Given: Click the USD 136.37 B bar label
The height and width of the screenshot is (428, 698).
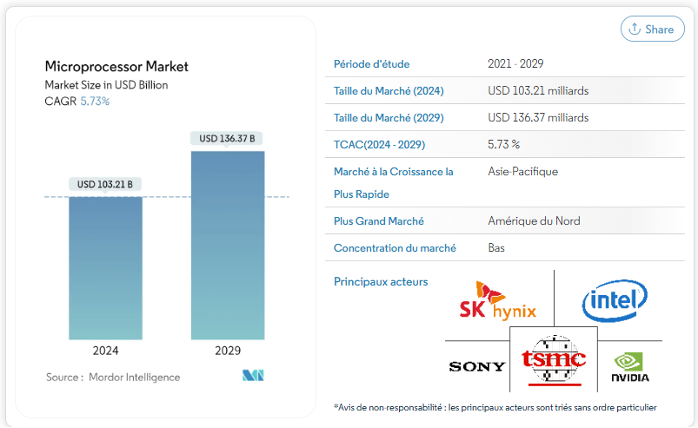Looking at the screenshot, I should click(x=227, y=139).
